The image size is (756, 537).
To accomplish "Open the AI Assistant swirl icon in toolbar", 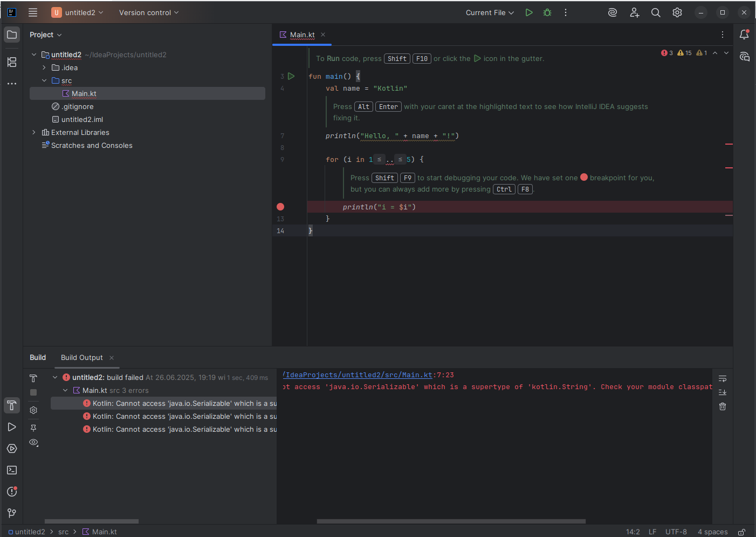I will [x=613, y=12].
